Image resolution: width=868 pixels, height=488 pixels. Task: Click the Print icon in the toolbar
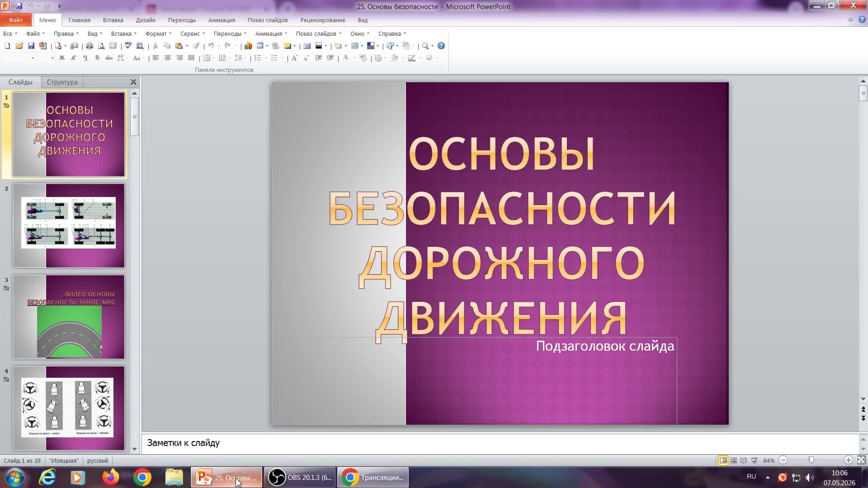click(90, 46)
